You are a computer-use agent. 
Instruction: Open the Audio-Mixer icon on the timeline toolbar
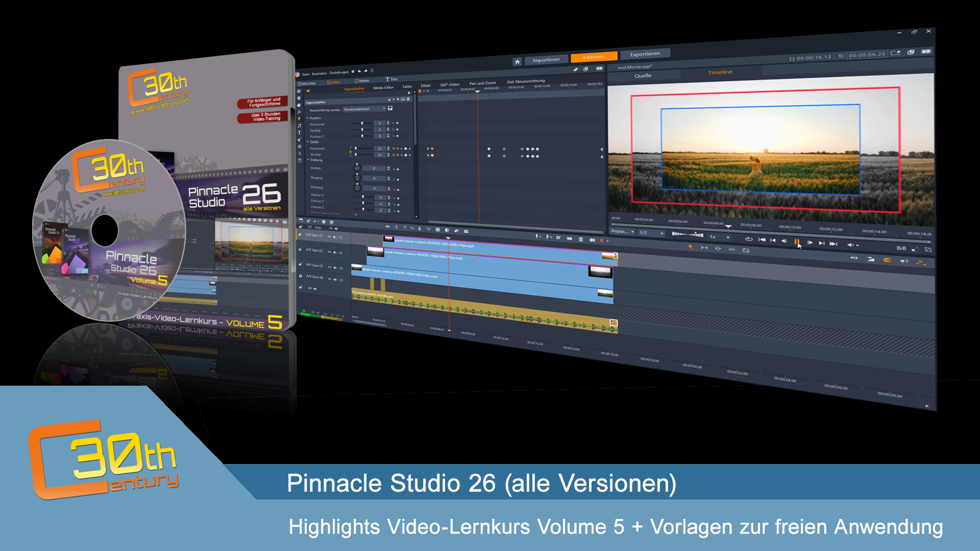(x=388, y=226)
